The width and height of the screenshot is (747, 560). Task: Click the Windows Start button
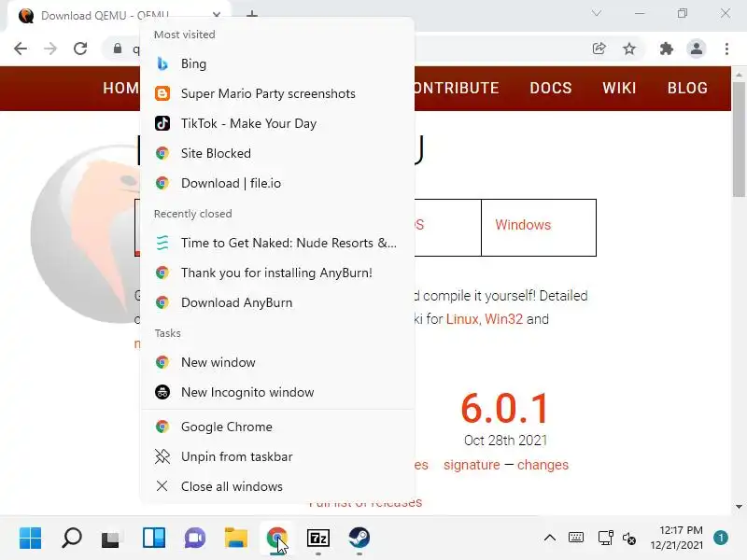pyautogui.click(x=31, y=539)
